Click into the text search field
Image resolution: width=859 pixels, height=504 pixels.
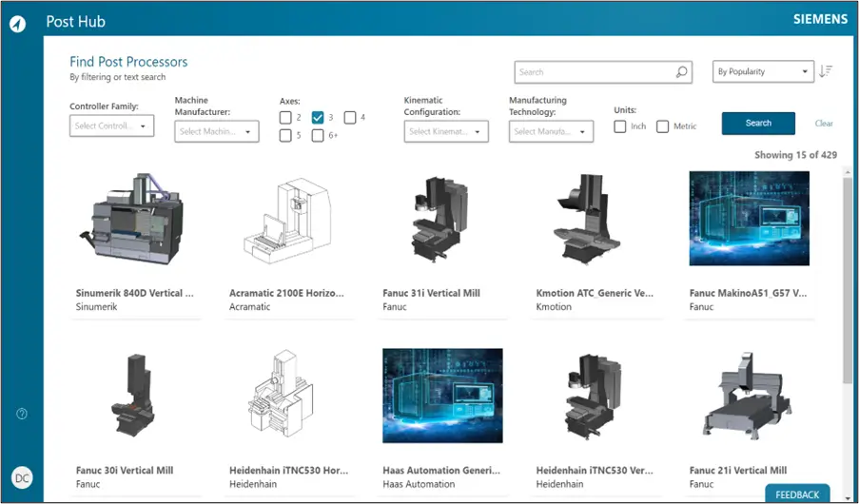603,71
